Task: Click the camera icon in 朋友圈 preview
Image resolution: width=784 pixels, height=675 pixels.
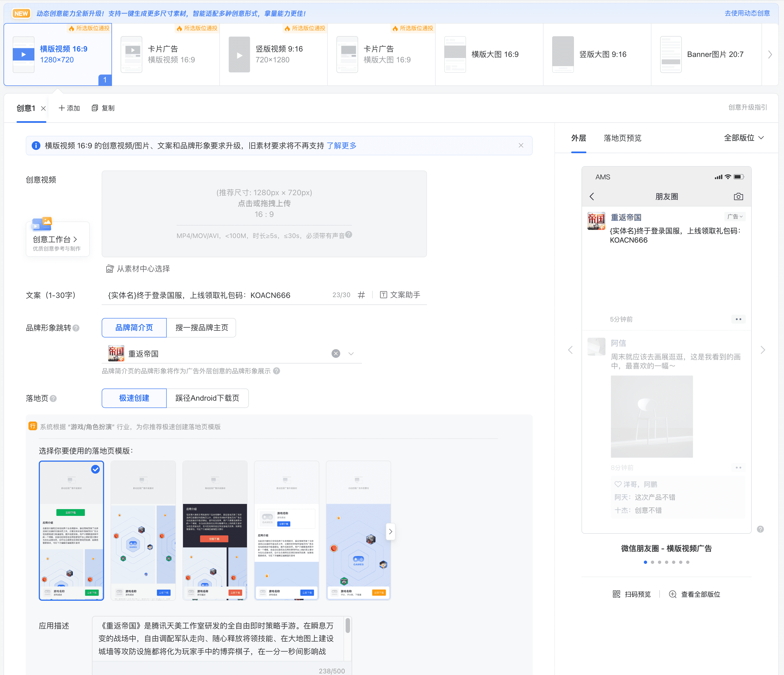Action: pos(738,197)
